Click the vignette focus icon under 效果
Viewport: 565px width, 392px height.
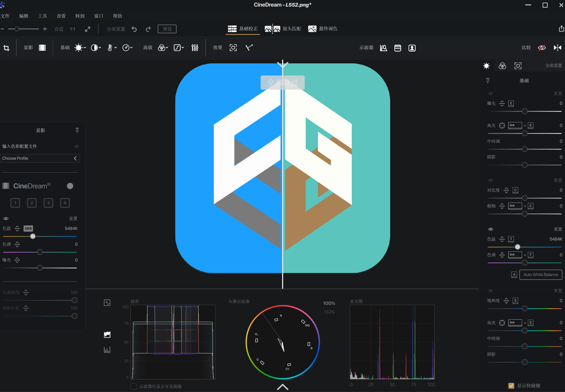coord(233,48)
